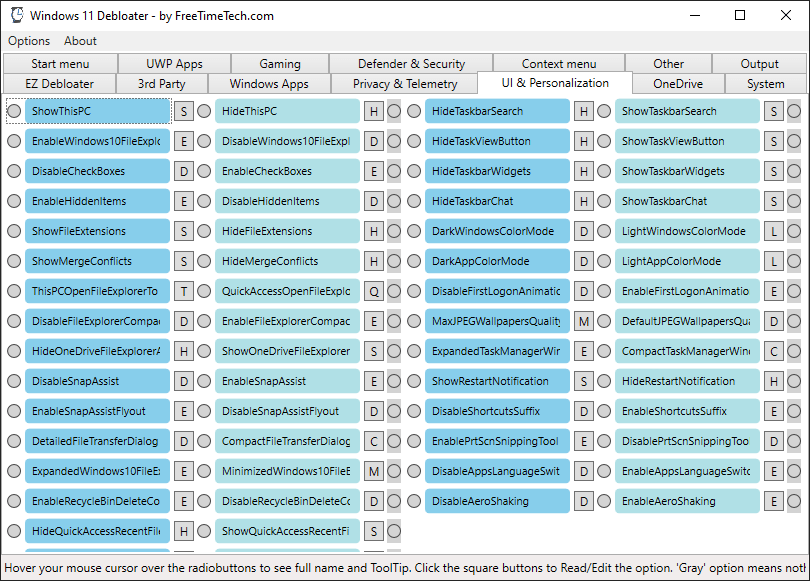
Task: Click the C button beside CompactFileTransferDialog
Action: tap(374, 441)
